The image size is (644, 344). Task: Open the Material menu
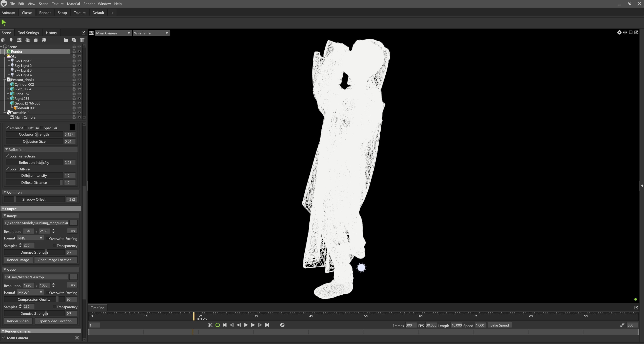[73, 4]
